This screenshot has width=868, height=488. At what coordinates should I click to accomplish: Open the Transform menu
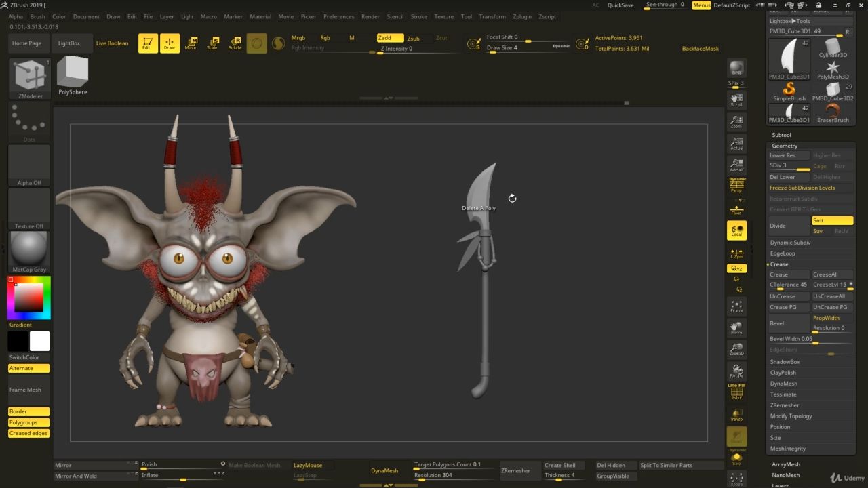(x=492, y=16)
